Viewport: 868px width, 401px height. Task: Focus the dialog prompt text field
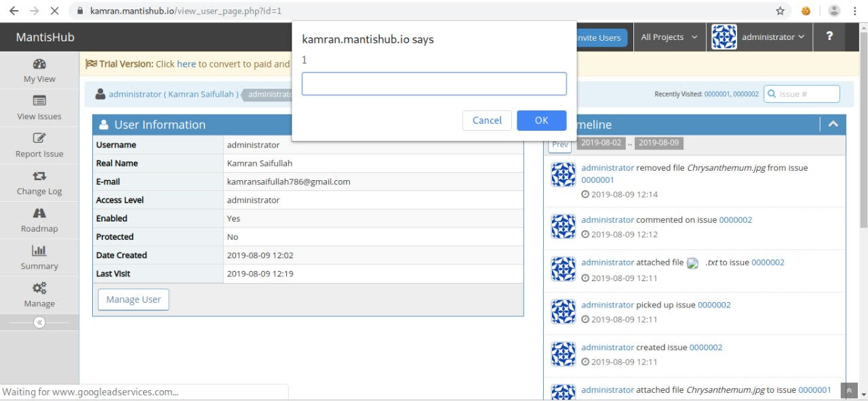click(434, 84)
